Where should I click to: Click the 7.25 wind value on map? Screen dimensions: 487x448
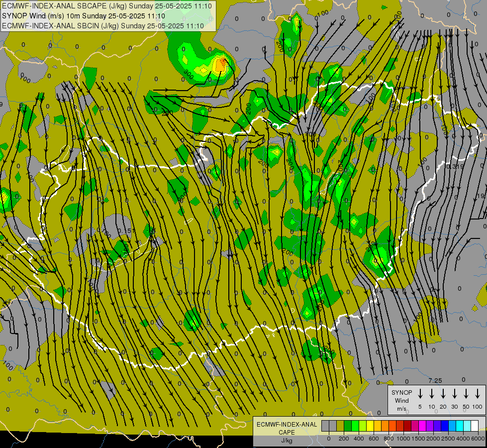435,380
